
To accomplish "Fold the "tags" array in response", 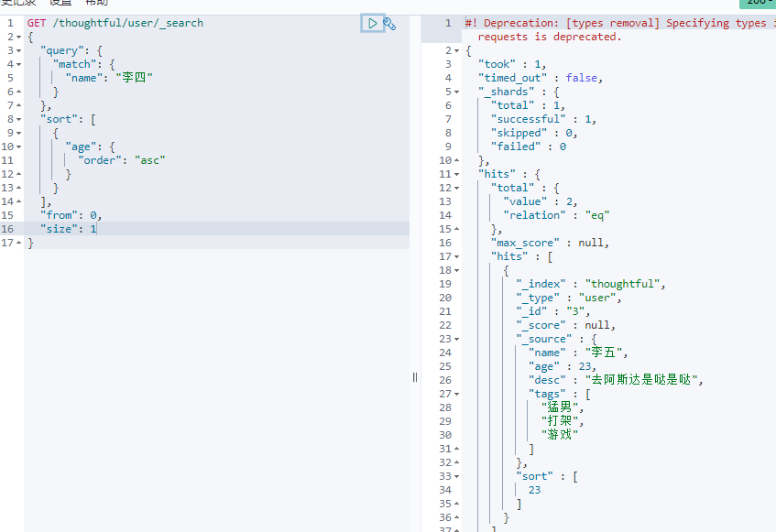I will [x=457, y=394].
